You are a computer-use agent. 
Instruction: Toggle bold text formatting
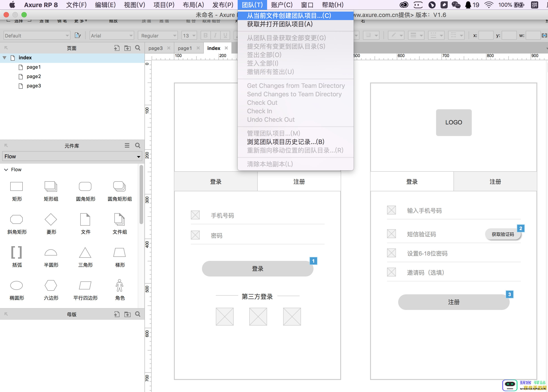(x=206, y=35)
